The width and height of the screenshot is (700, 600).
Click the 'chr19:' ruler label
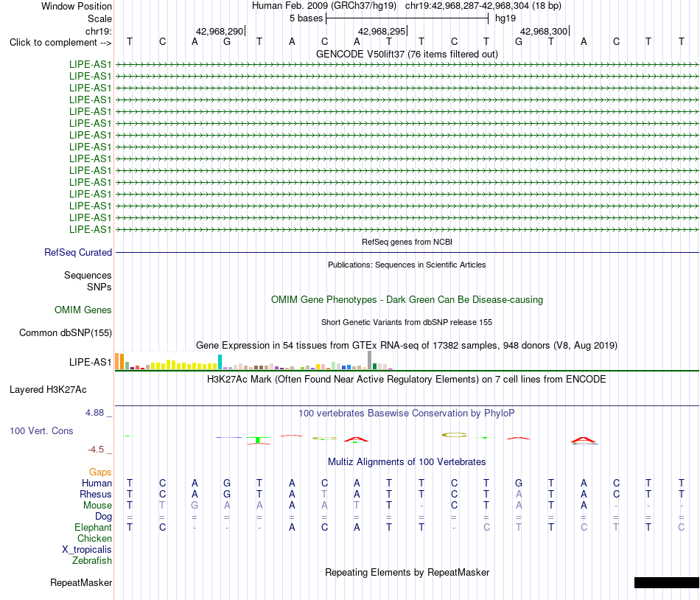click(99, 31)
